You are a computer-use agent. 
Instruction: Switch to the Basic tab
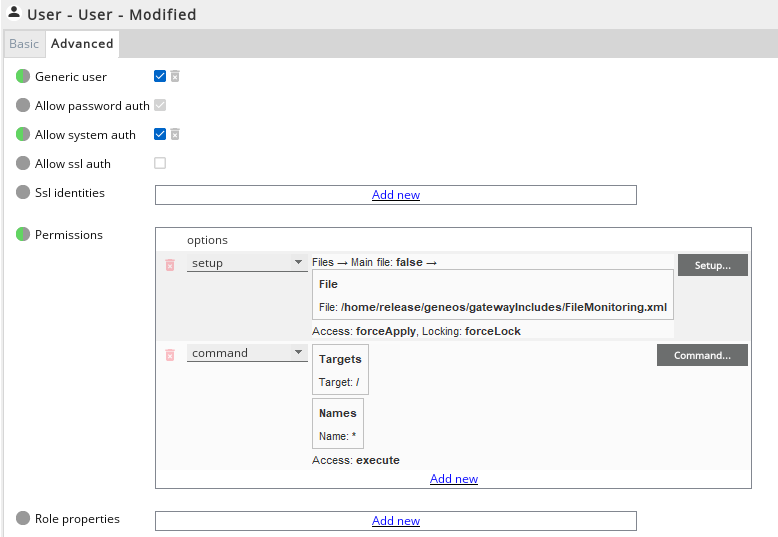click(24, 44)
